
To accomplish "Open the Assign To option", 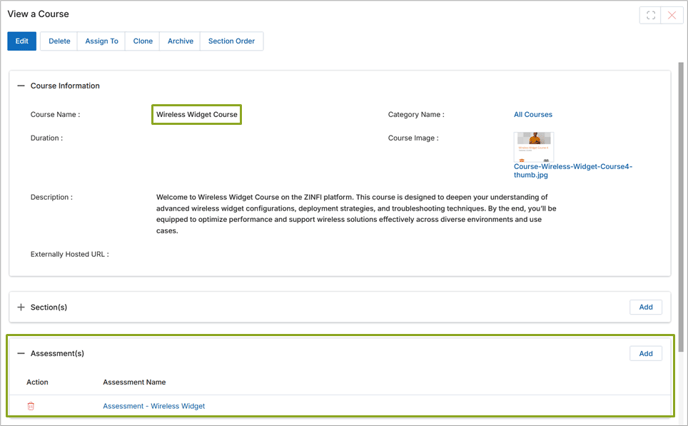I will [101, 41].
